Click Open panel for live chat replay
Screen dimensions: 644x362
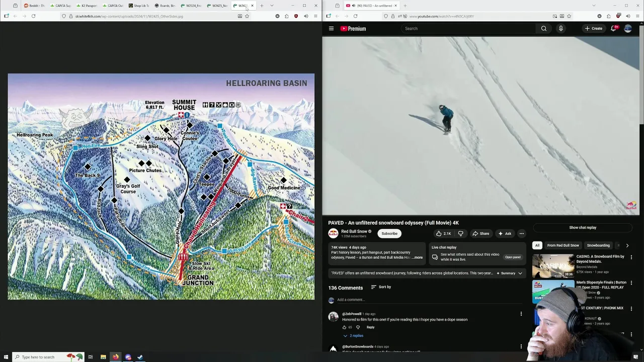pyautogui.click(x=513, y=257)
